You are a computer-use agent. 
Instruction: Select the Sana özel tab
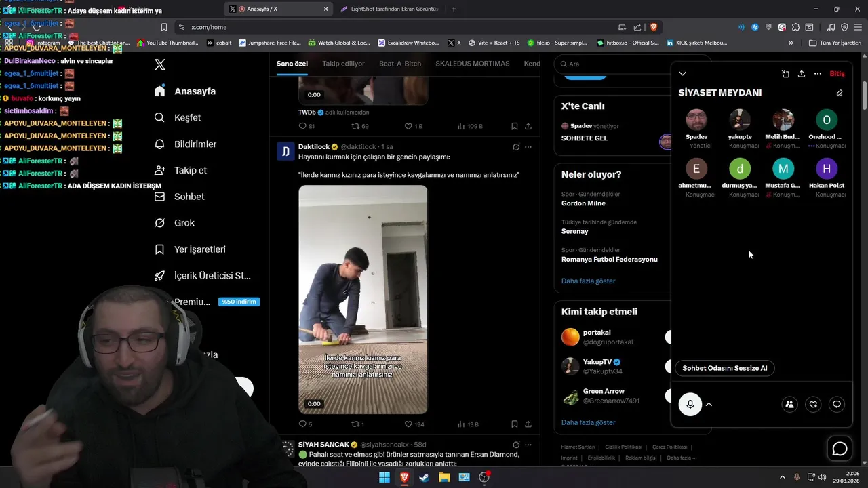[x=292, y=64]
